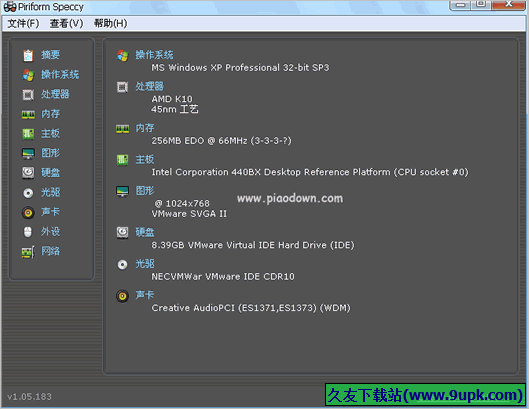Viewport: 529px width, 409px height.
Task: Open the 主板 heading link in main panel
Action: (145, 159)
